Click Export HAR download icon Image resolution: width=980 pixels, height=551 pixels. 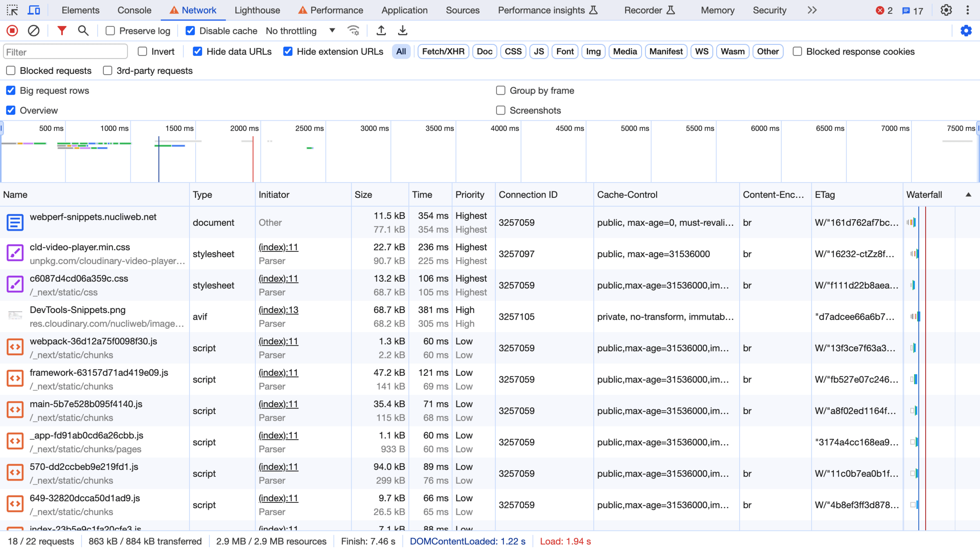click(x=403, y=31)
